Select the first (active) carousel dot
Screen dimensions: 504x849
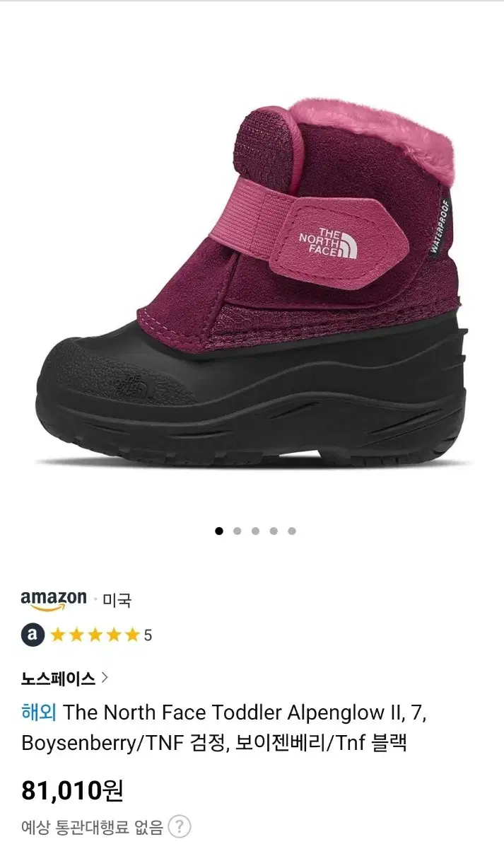click(218, 531)
